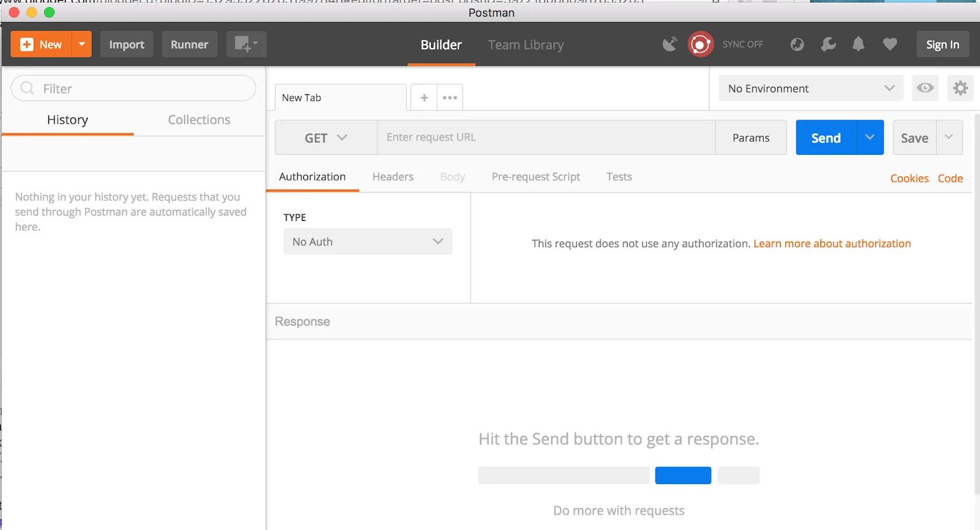The image size is (980, 530).
Task: Follow Learn more about authorization link
Action: coord(832,244)
